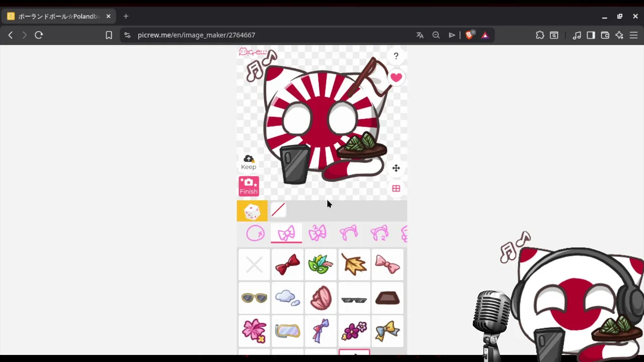The image size is (644, 362).
Task: Open the Brave Shields lion icon
Action: [x=470, y=35]
